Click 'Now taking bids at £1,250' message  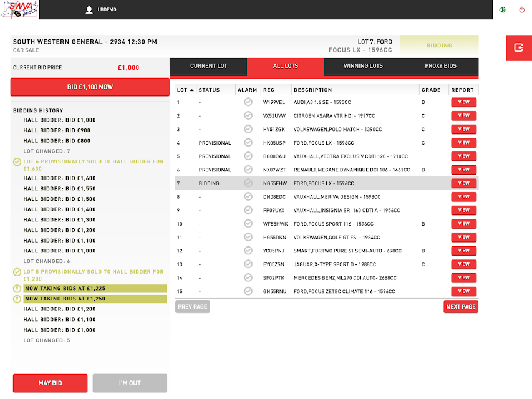pyautogui.click(x=95, y=299)
